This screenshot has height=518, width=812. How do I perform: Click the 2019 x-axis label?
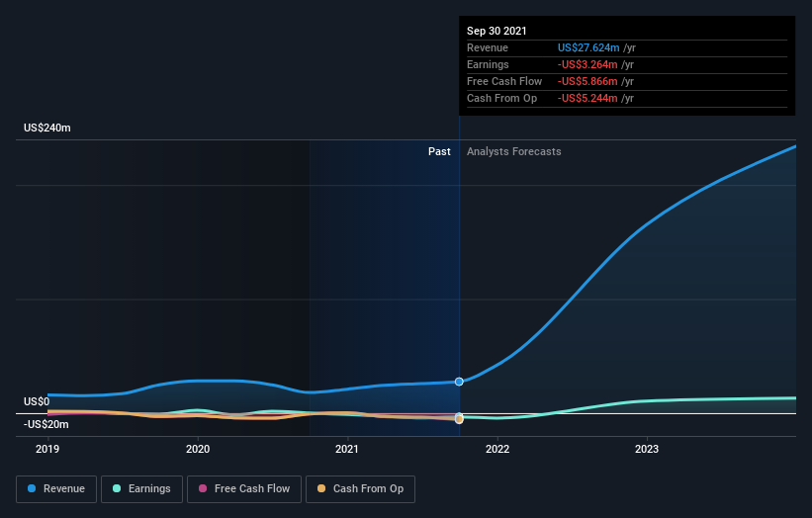click(47, 449)
